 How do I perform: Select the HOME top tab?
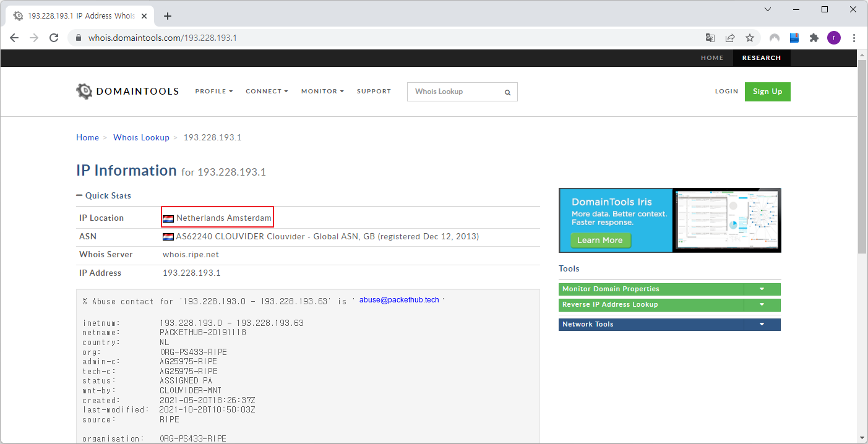tap(712, 58)
